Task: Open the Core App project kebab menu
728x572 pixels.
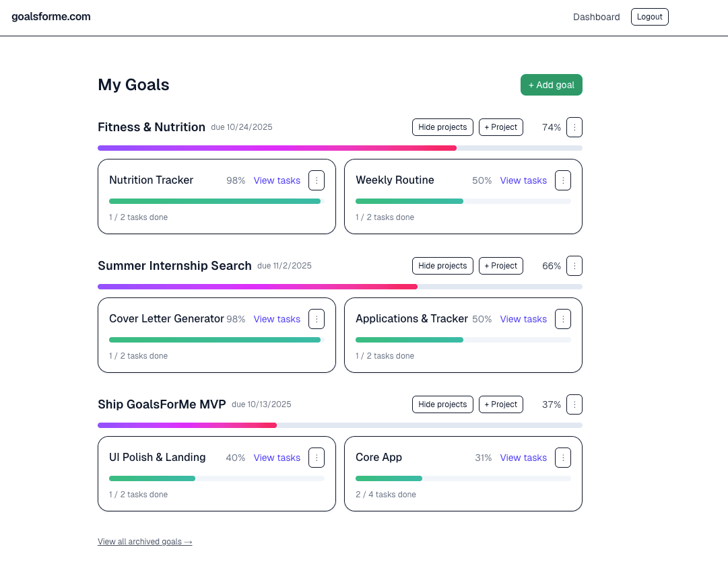Action: click(563, 458)
